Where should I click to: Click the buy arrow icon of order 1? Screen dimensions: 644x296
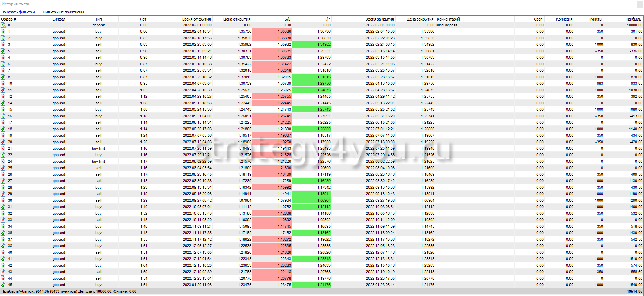[x=3, y=32]
